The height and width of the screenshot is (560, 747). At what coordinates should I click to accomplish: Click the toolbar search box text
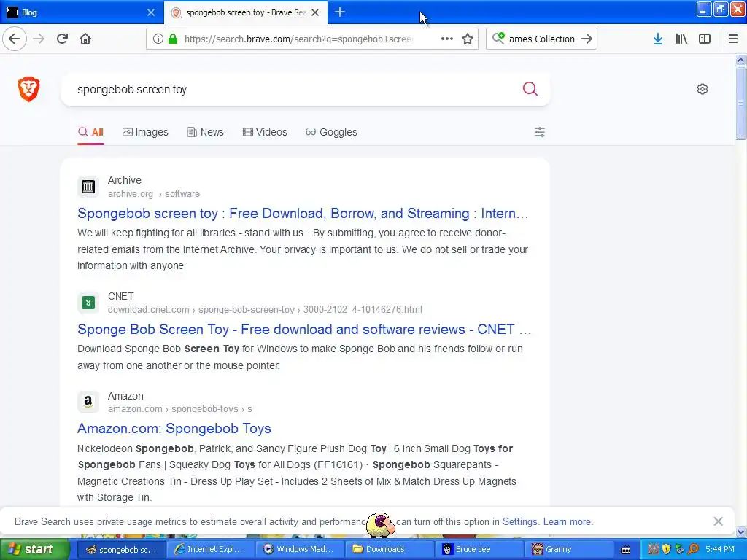[542, 39]
